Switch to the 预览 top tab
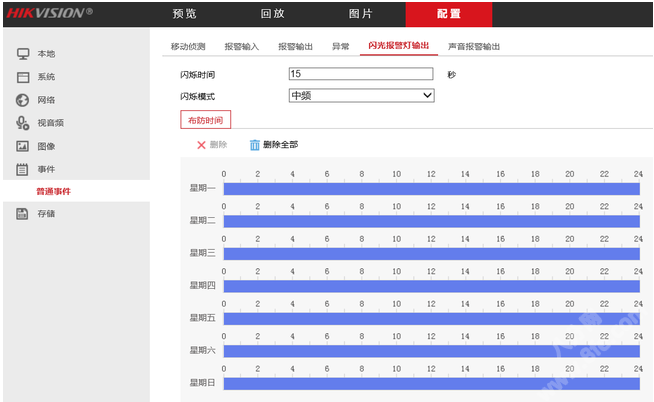Screen dimensions: 654x402 point(184,14)
